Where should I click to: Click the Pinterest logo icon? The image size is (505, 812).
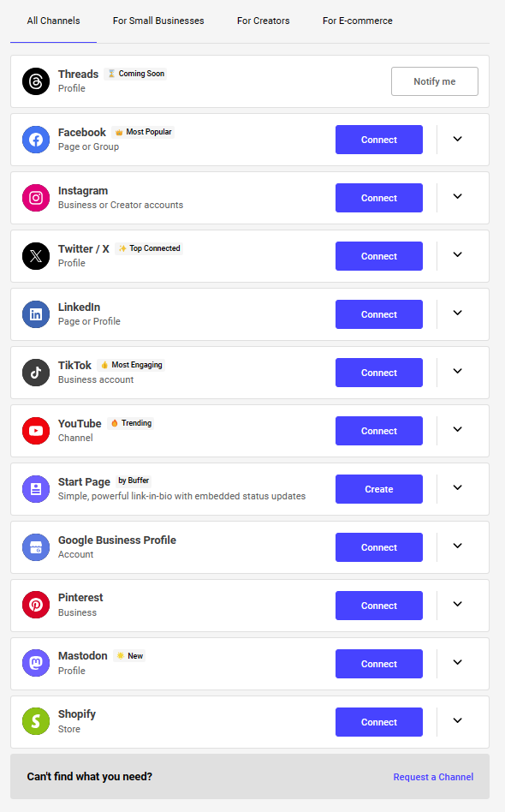[x=36, y=605]
